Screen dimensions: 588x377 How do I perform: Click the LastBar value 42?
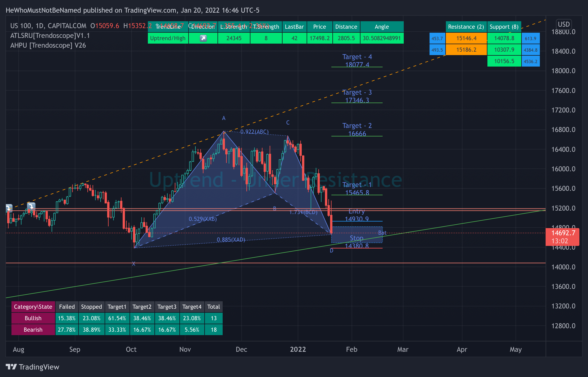click(x=294, y=38)
